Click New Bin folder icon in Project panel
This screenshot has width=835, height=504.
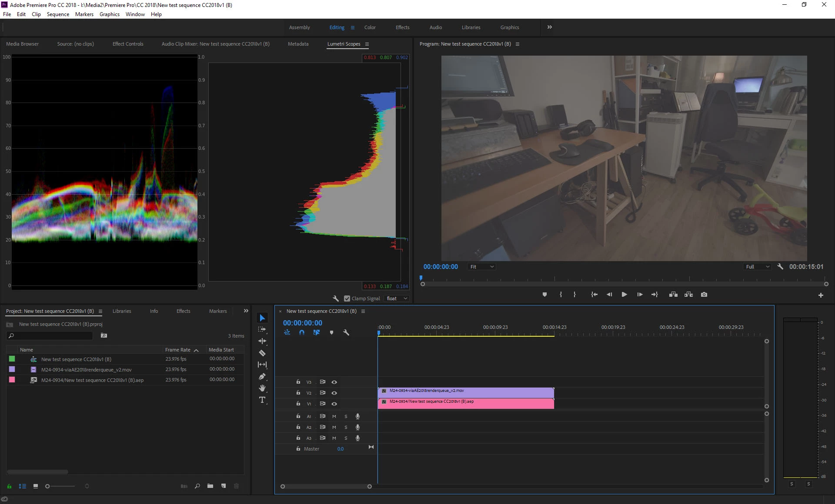click(210, 486)
